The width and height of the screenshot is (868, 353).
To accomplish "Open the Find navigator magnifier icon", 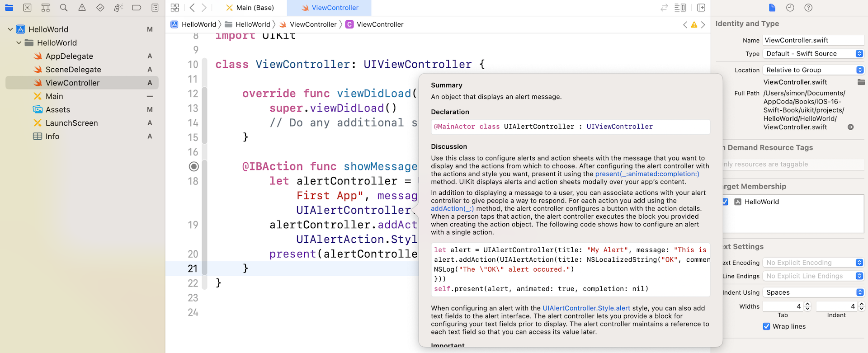I will (x=64, y=8).
